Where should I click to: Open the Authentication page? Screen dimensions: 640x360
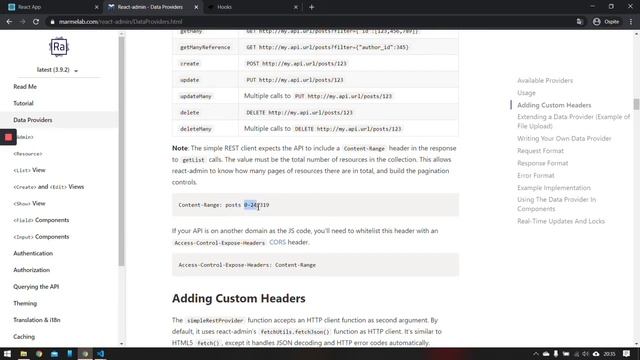[33, 253]
